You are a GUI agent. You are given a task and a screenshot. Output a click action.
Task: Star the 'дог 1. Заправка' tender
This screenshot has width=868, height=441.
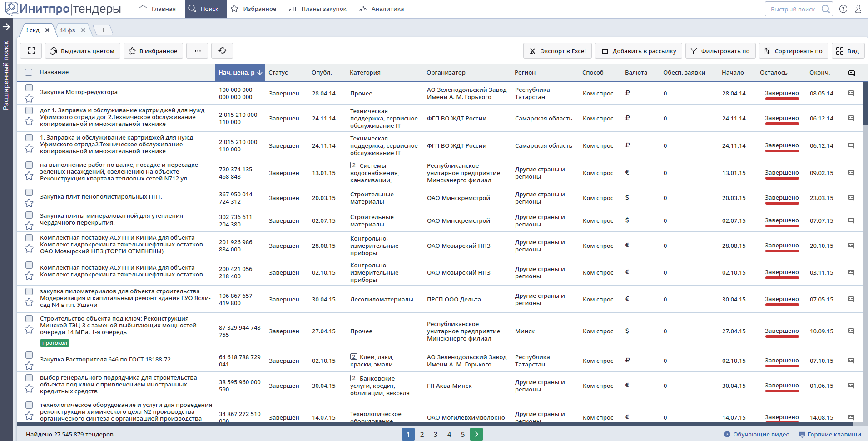29,121
